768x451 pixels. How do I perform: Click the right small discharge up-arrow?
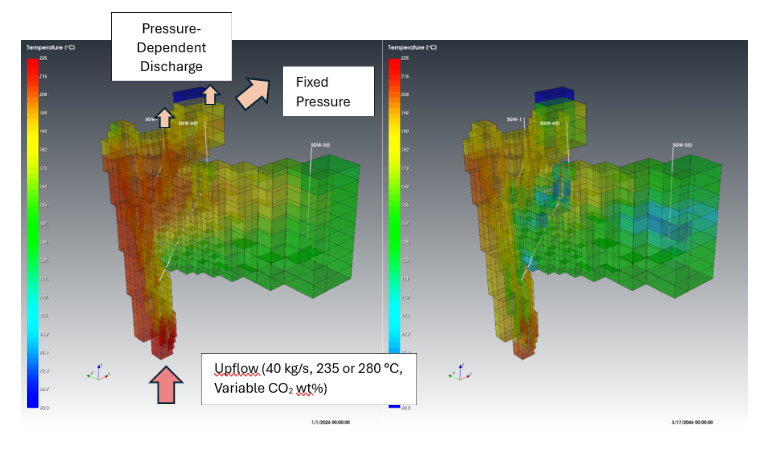[x=210, y=96]
